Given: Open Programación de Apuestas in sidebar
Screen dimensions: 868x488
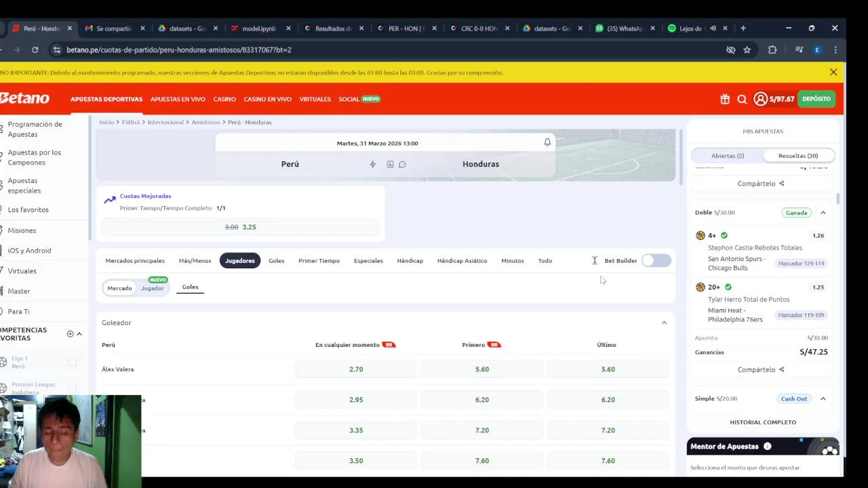Looking at the screenshot, I should (x=35, y=129).
